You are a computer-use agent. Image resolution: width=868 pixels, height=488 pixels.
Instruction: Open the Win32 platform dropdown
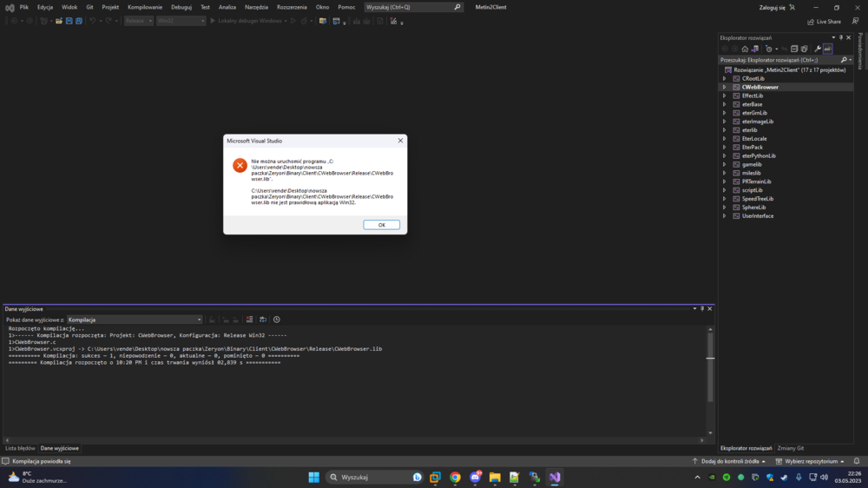[181, 21]
